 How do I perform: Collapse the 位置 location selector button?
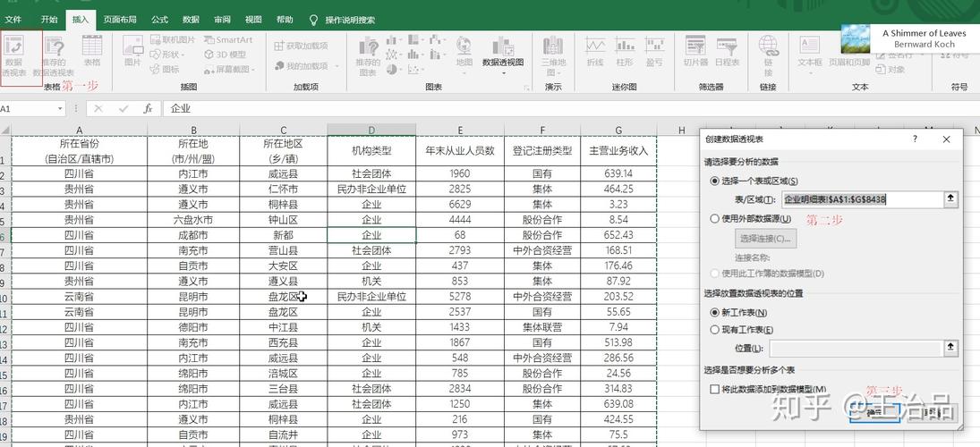[x=950, y=348]
